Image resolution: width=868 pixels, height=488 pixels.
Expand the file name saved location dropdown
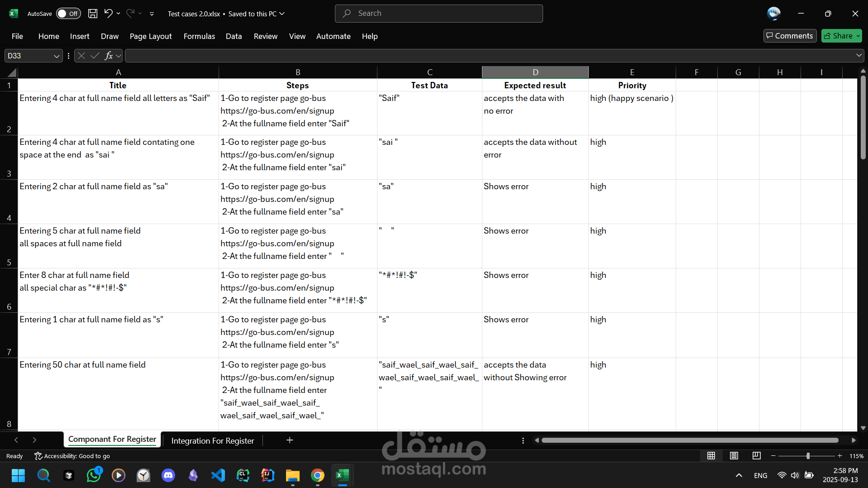pos(282,14)
